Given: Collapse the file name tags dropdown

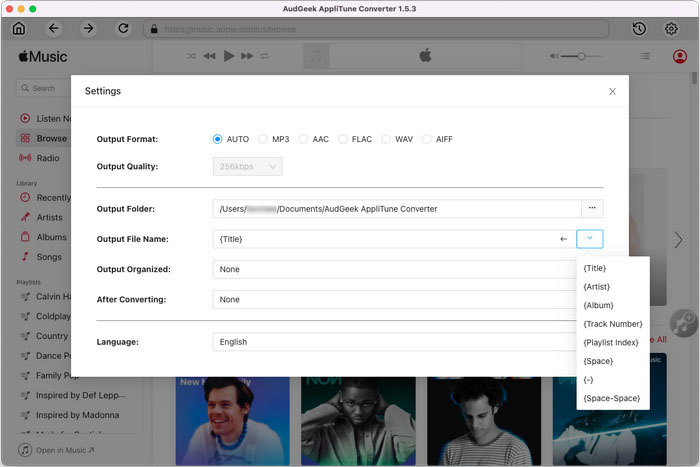Looking at the screenshot, I should click(590, 239).
